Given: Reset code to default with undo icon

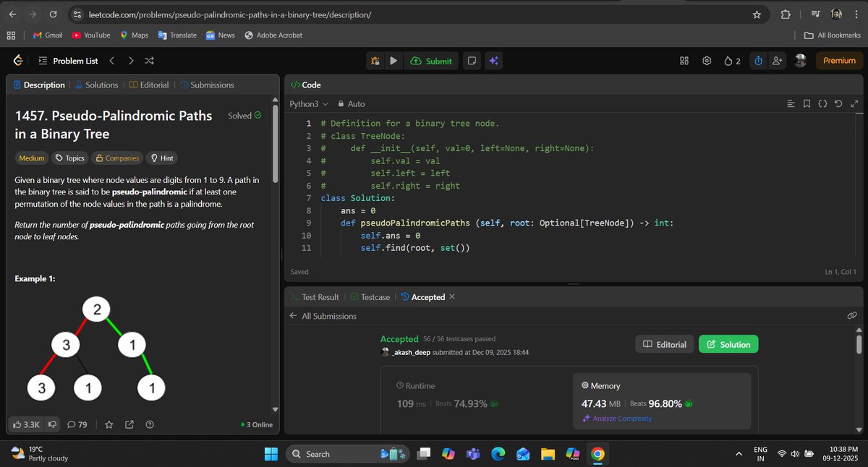Looking at the screenshot, I should click(838, 104).
